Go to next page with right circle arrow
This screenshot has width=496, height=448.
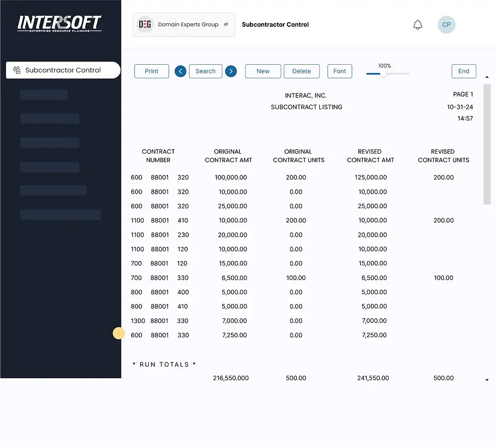pyautogui.click(x=231, y=71)
